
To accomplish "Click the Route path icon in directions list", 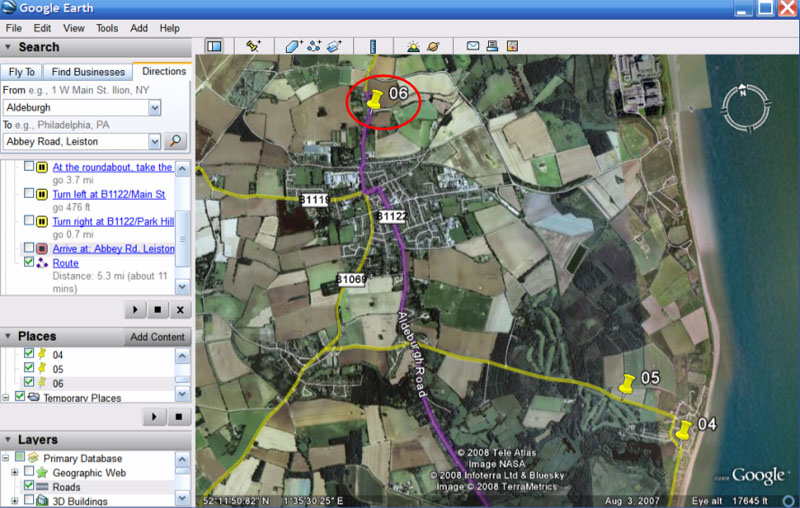I will coord(42,263).
